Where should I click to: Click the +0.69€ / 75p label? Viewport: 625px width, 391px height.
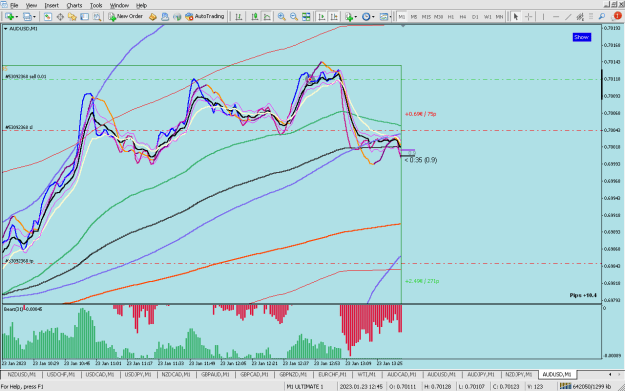421,114
